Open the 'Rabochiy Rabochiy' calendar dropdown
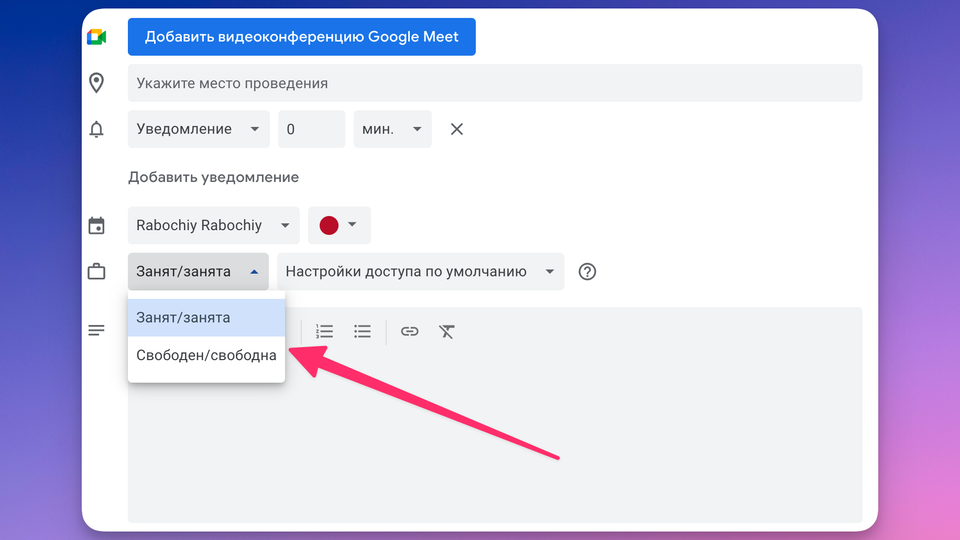 click(213, 225)
